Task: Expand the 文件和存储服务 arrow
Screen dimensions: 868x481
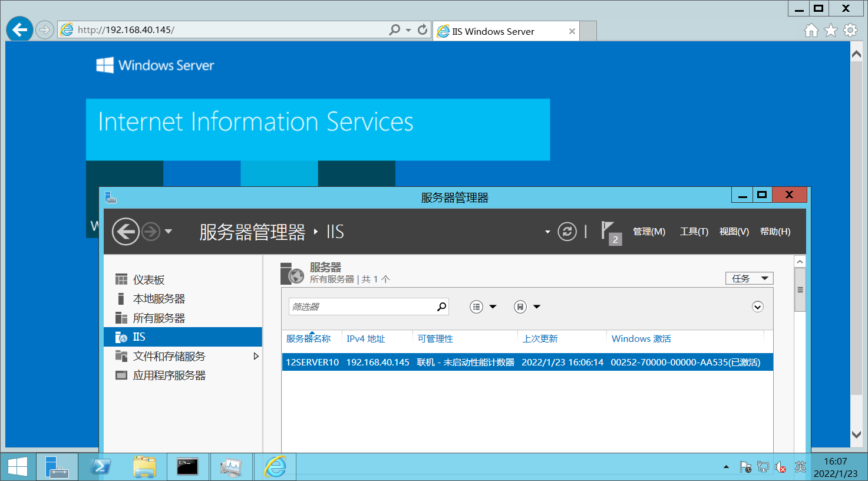Action: pyautogui.click(x=256, y=356)
